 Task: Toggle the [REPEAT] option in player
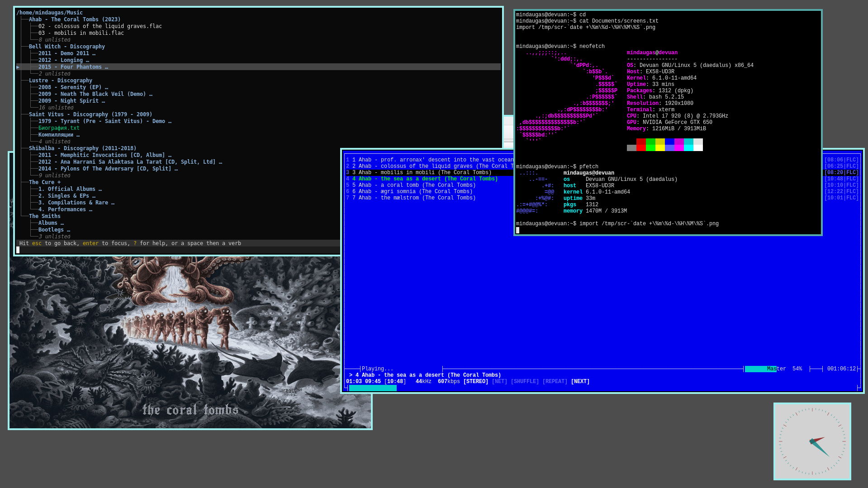(x=555, y=382)
